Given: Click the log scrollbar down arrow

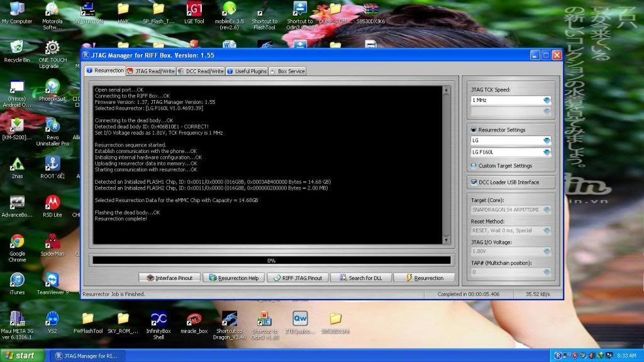Looking at the screenshot, I should click(446, 240).
